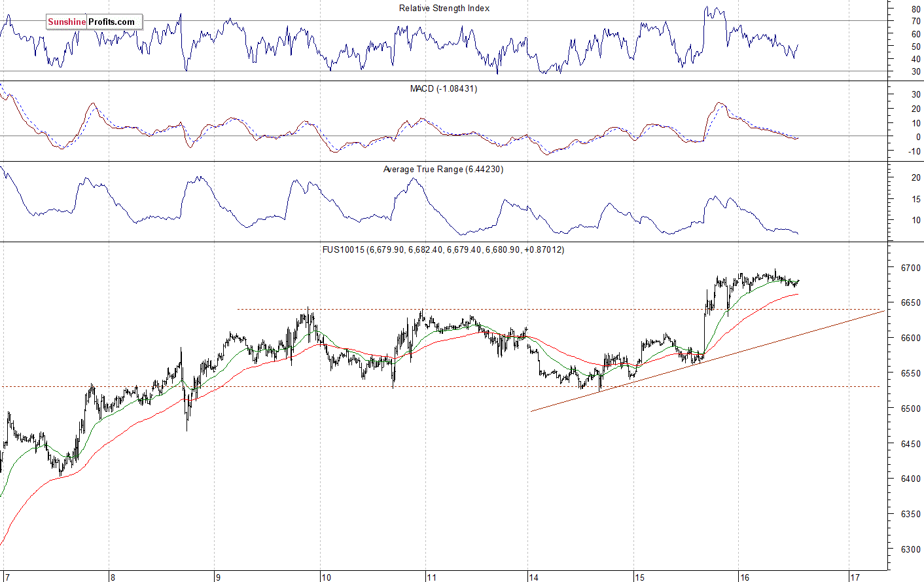Viewport: 924px width, 582px height.
Task: Click date label 17 on time axis
Action: click(855, 577)
